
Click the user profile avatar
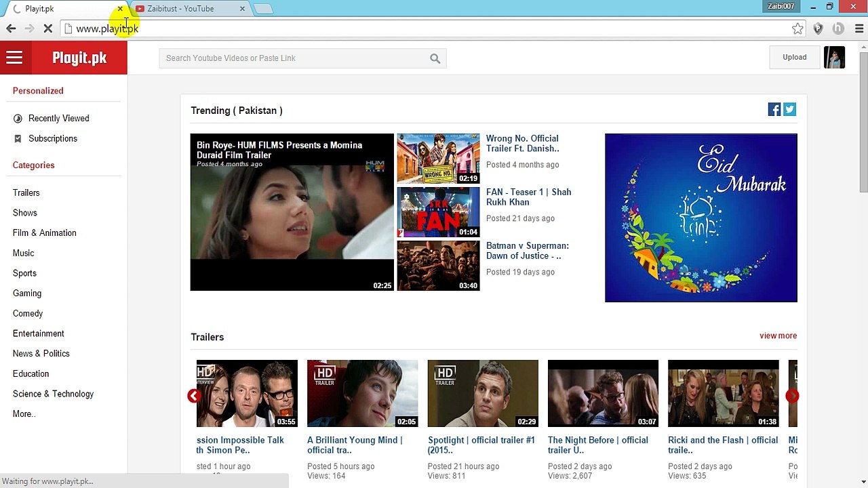(x=834, y=58)
